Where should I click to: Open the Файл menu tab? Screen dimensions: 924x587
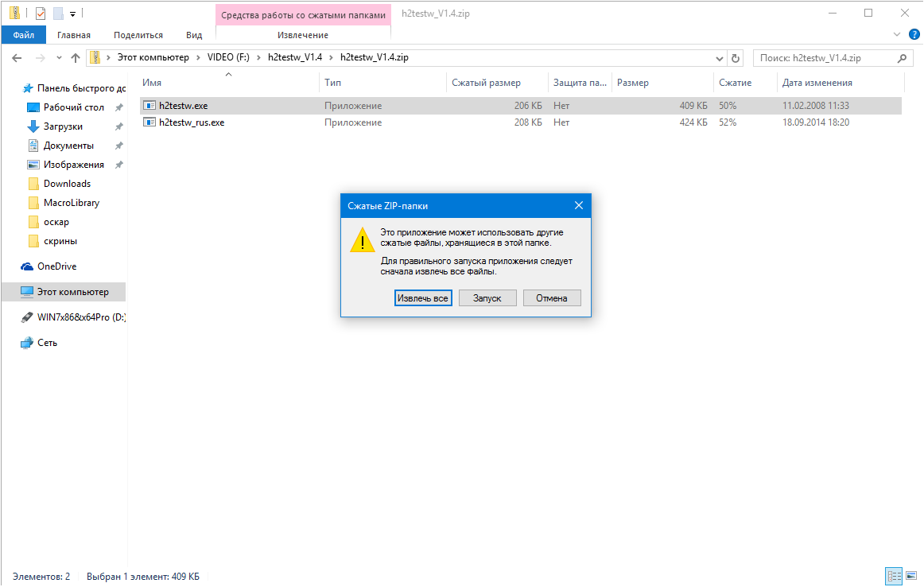click(24, 35)
